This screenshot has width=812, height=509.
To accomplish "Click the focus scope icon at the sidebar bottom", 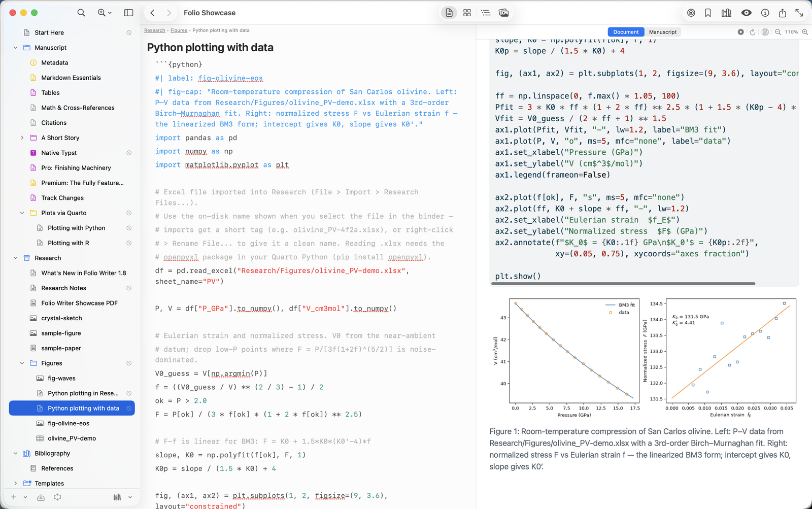I will click(x=57, y=497).
